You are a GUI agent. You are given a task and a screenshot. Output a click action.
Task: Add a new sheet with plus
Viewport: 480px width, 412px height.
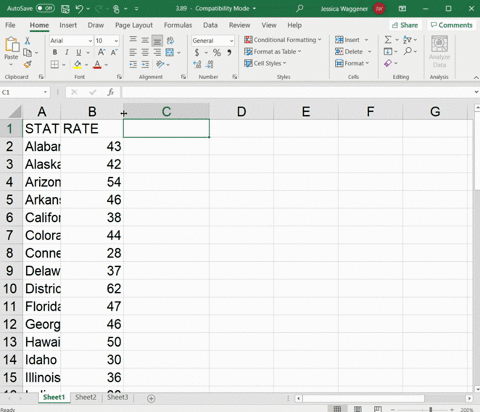point(151,398)
